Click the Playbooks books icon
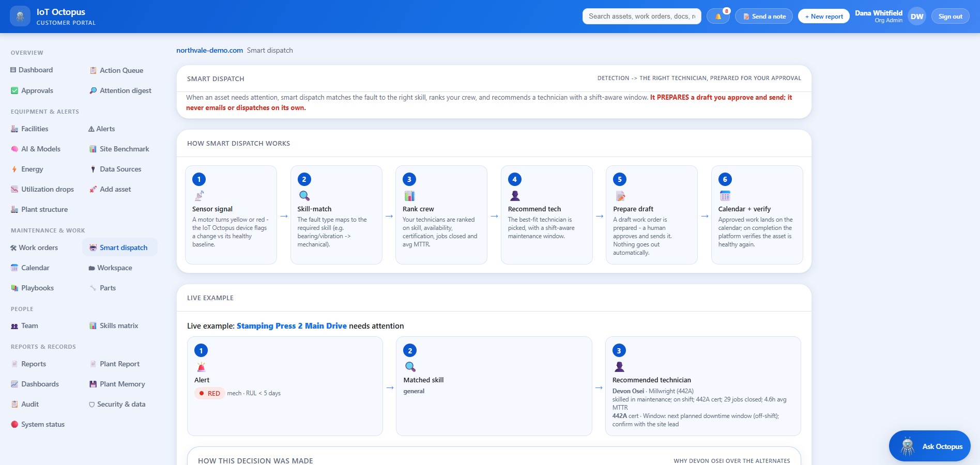Image resolution: width=980 pixels, height=465 pixels. [x=14, y=288]
